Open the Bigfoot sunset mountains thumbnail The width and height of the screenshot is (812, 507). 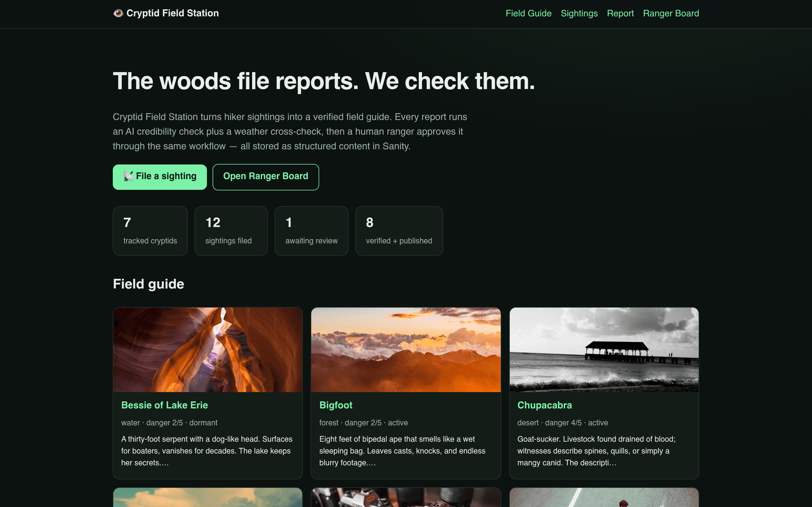click(x=406, y=350)
